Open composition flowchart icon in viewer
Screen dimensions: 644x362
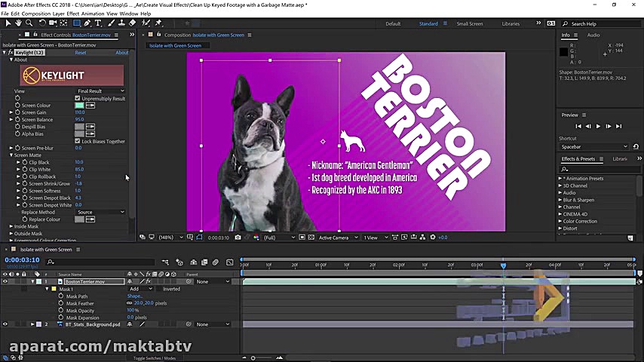[422, 238]
